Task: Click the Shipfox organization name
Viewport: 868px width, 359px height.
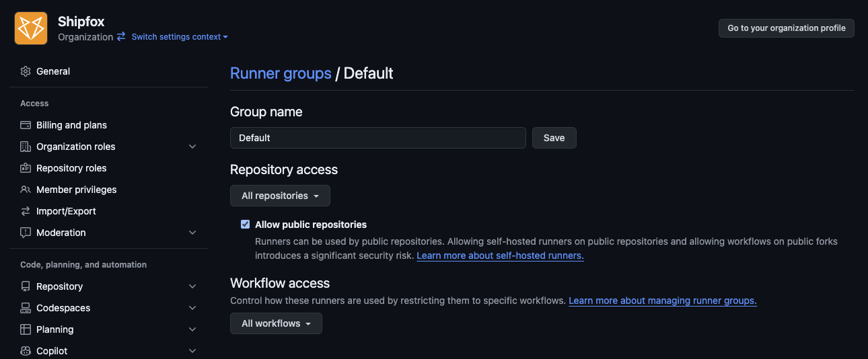Action: (81, 22)
